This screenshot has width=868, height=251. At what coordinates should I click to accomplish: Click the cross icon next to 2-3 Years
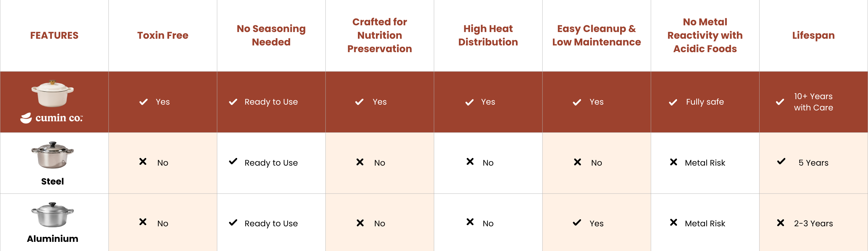coord(780,223)
